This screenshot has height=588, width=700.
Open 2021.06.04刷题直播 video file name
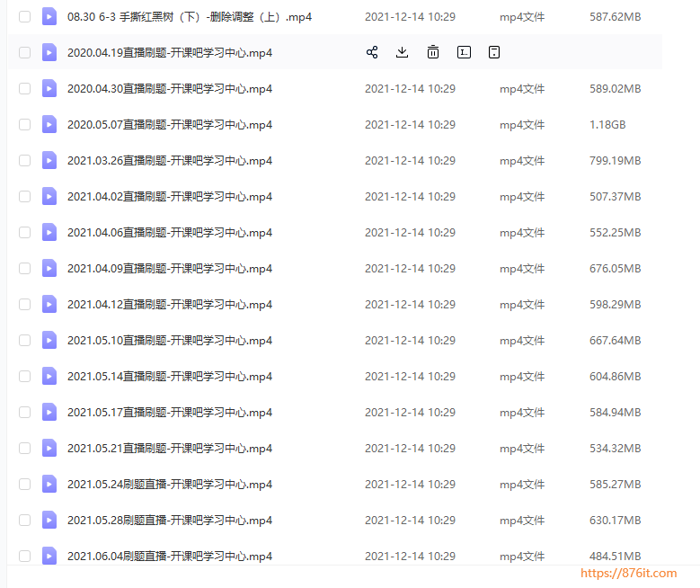click(170, 557)
